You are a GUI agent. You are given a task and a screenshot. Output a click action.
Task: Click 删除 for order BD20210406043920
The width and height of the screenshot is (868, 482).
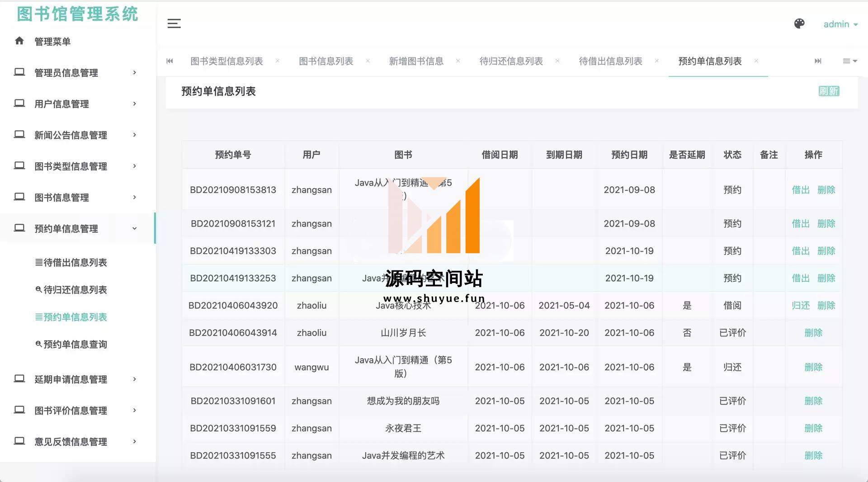coord(826,305)
